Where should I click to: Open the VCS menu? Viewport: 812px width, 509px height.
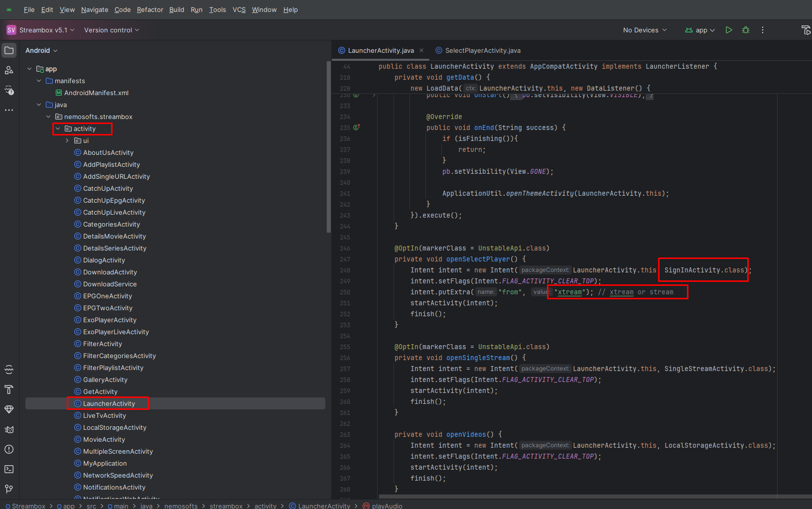239,9
